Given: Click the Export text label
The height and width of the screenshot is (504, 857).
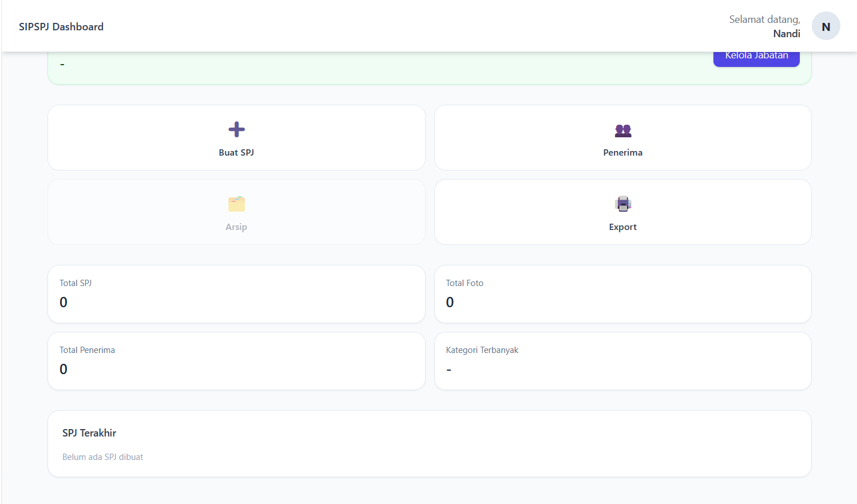Looking at the screenshot, I should click(622, 227).
